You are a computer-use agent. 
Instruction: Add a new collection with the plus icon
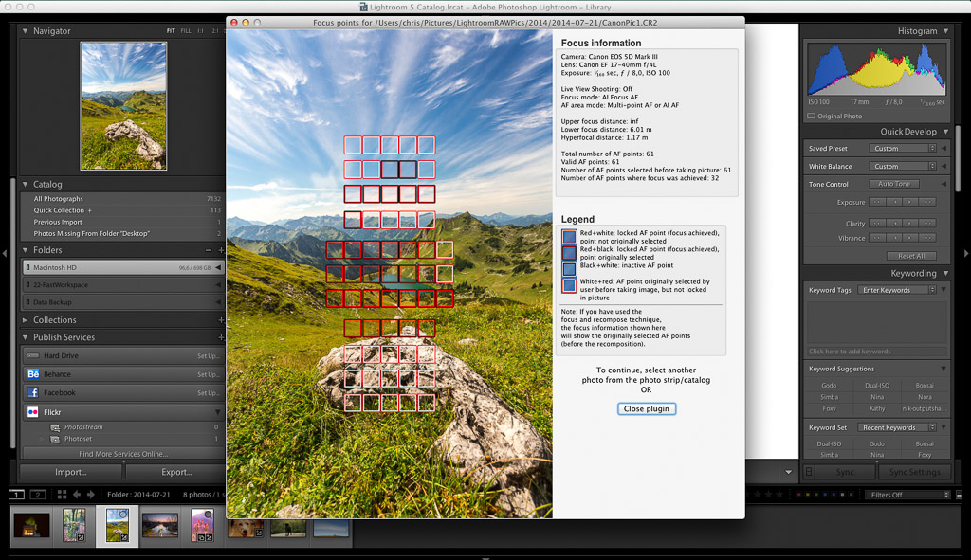[x=220, y=320]
